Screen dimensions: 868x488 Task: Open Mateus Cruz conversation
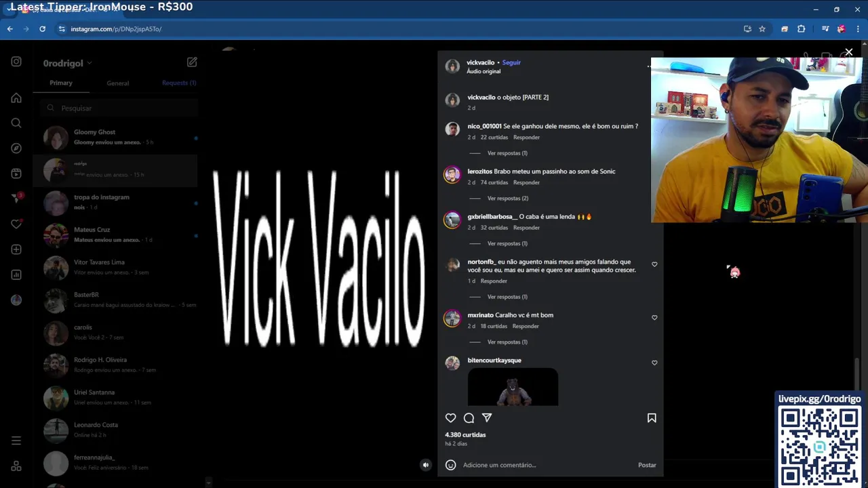click(x=115, y=235)
